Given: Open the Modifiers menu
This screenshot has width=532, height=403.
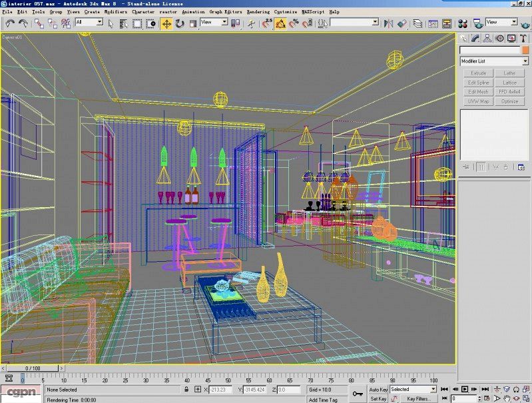Looking at the screenshot, I should tap(116, 11).
